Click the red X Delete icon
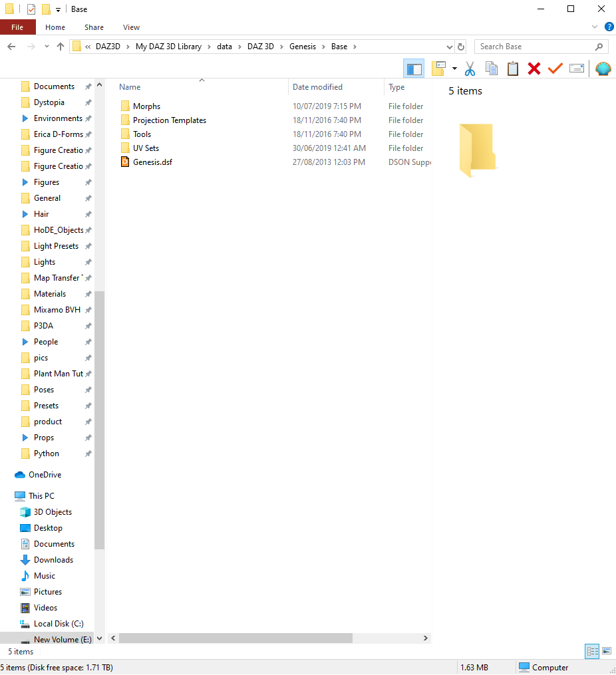616x675 pixels. point(534,68)
